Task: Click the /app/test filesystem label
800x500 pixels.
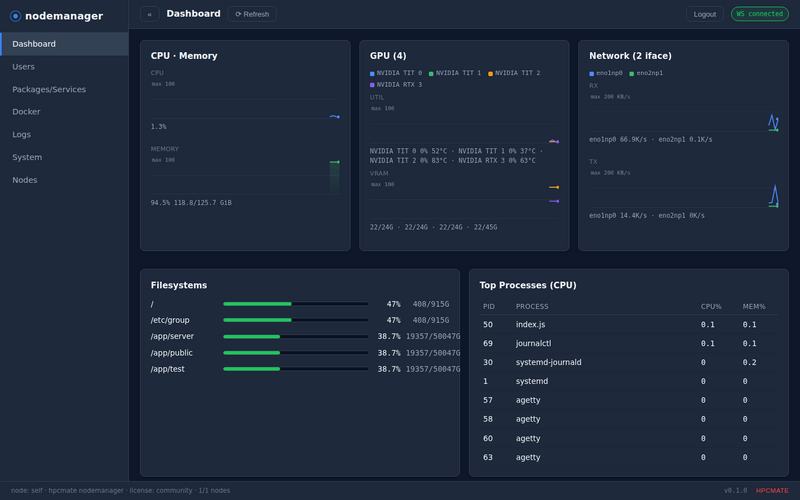Action: pos(167,369)
